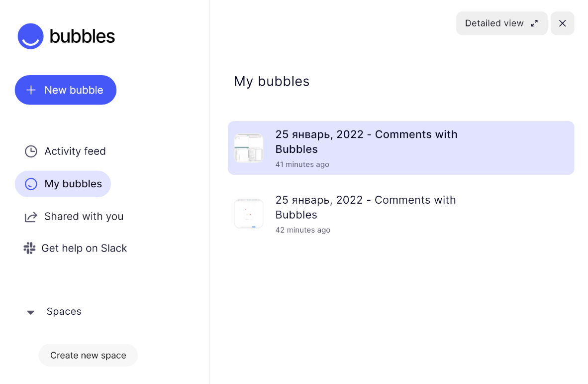
Task: Open thumbnail of bubble from 42 minutes ago
Action: tap(249, 214)
